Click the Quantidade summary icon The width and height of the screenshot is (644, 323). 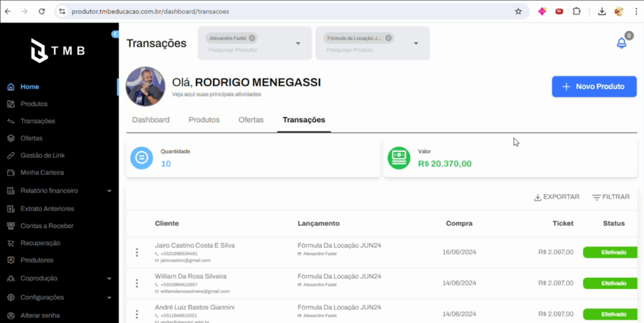[142, 158]
